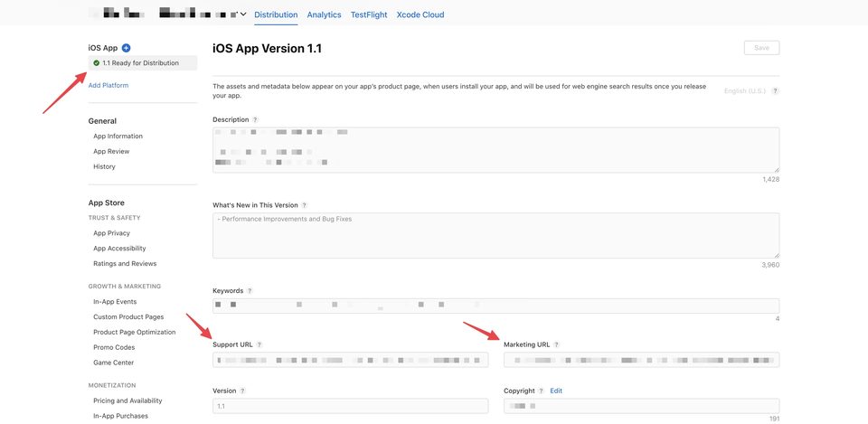
Task: Focus the Marketing URL input field
Action: pos(642,360)
